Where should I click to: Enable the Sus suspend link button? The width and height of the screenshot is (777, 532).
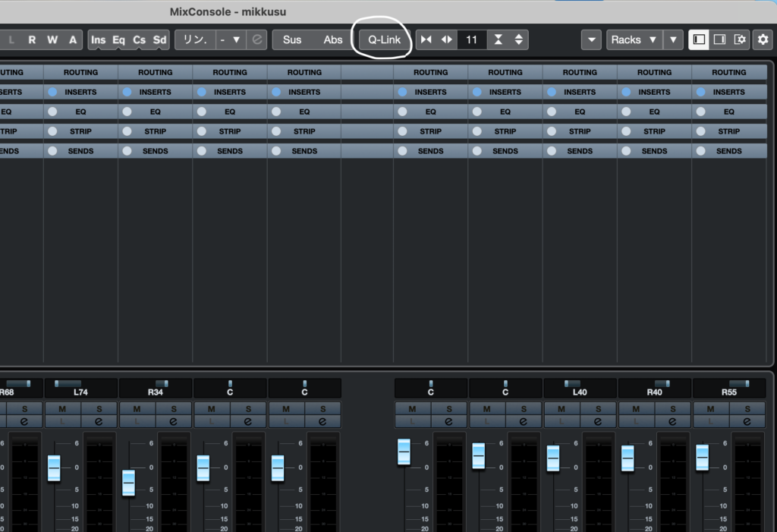(292, 39)
